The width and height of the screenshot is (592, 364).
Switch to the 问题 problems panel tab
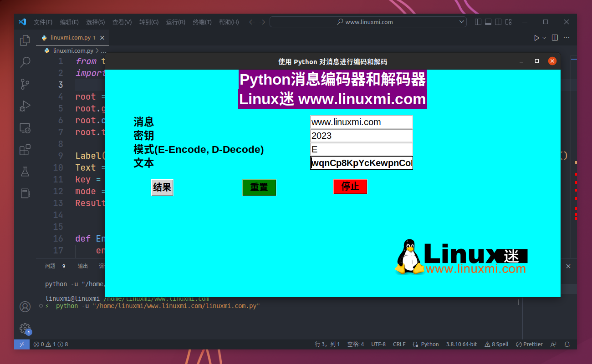(50, 266)
